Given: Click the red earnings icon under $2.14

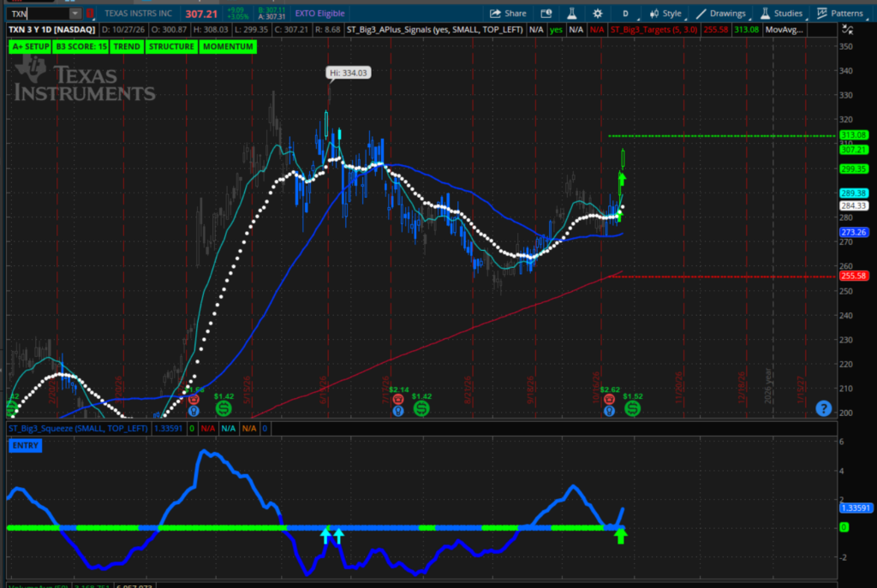Looking at the screenshot, I should click(x=397, y=399).
